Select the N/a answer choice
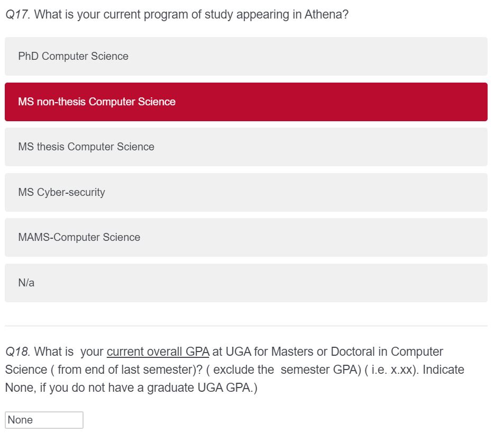Image resolution: width=504 pixels, height=441 pixels. (246, 283)
